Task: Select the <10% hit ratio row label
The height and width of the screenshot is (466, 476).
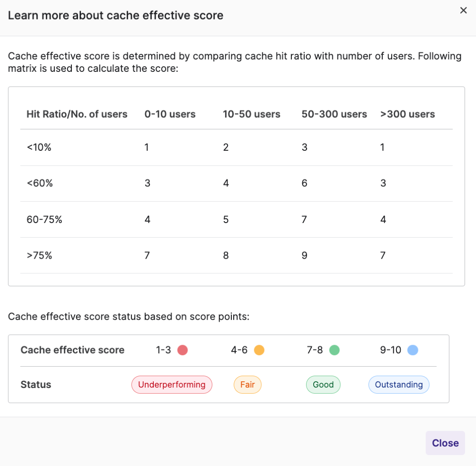Action: pyautogui.click(x=39, y=147)
